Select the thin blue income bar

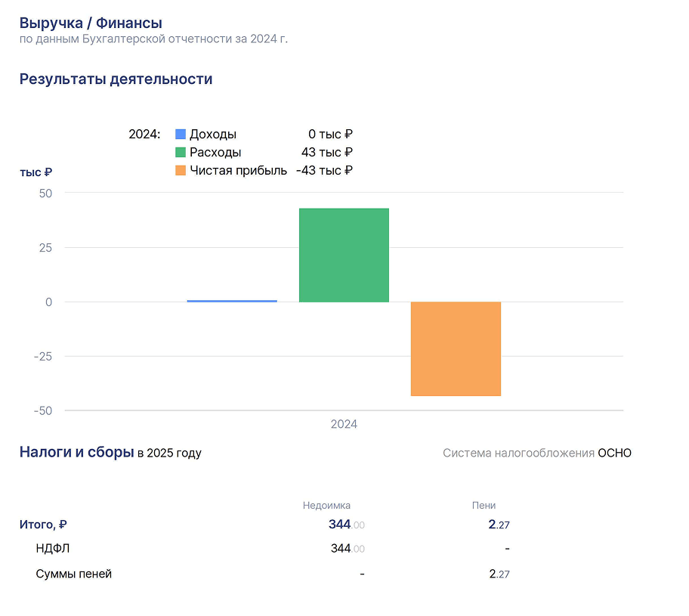click(x=232, y=301)
